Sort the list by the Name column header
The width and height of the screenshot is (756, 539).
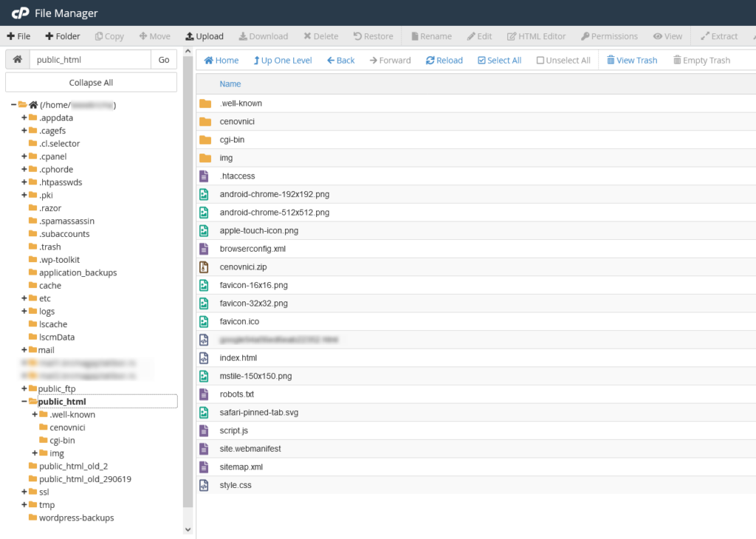[230, 84]
